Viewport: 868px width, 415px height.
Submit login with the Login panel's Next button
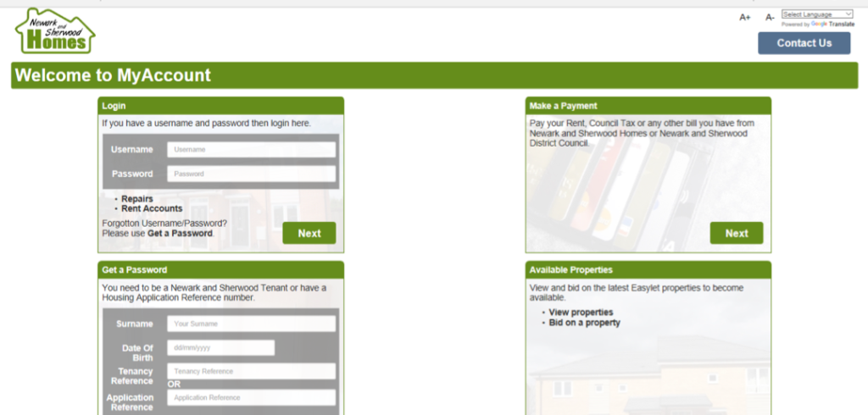[309, 233]
